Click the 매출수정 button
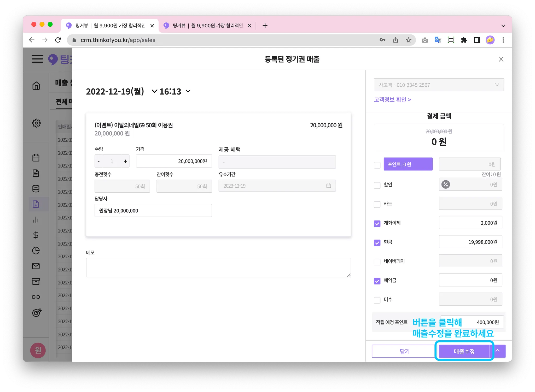This screenshot has width=535, height=392. point(464,351)
